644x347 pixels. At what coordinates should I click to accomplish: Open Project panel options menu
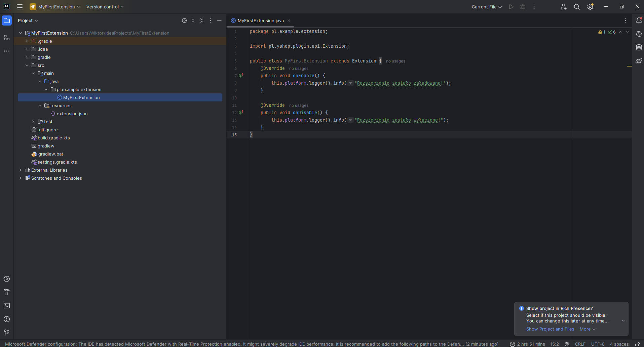pos(211,20)
